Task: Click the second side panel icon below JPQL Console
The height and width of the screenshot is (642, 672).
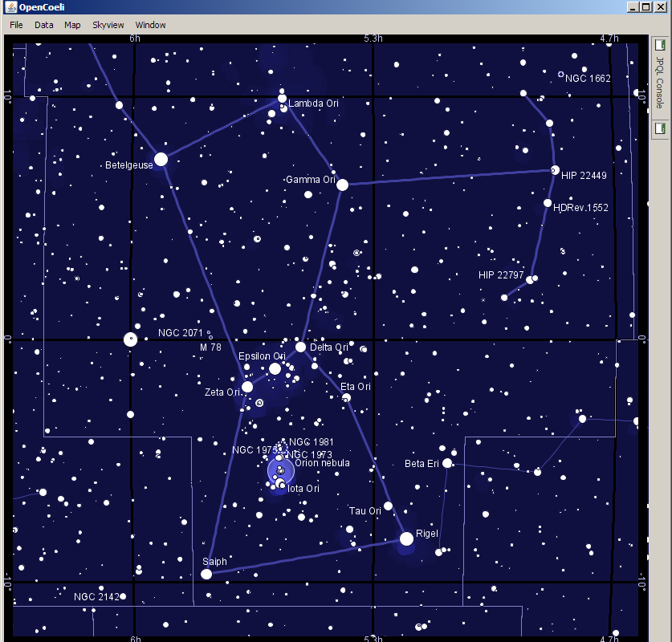Action: point(660,128)
